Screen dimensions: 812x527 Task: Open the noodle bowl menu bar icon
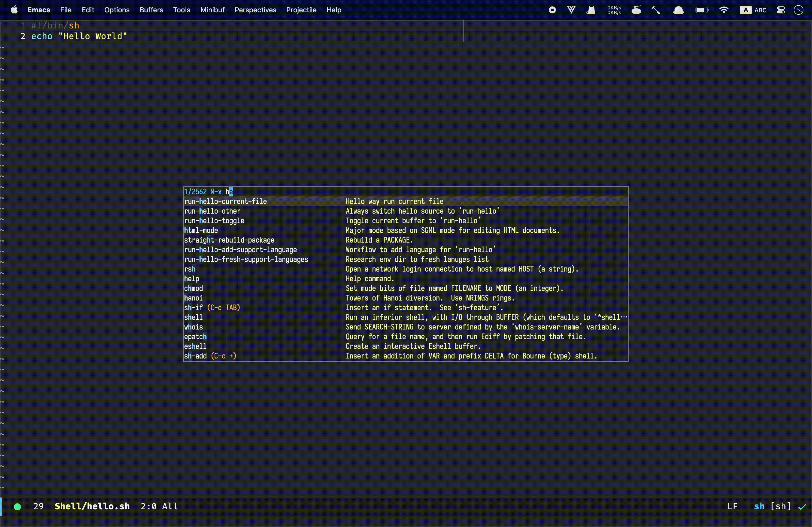[636, 10]
